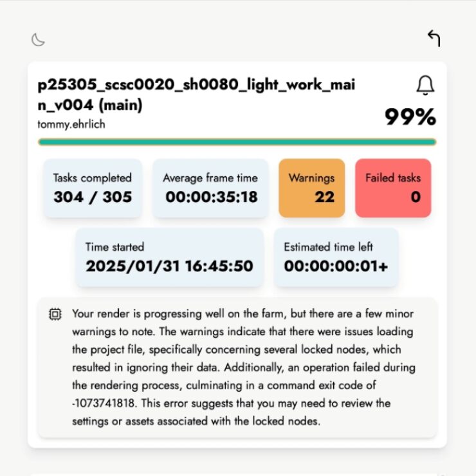Image resolution: width=476 pixels, height=476 pixels.
Task: Click the back arrow icon
Action: (434, 38)
